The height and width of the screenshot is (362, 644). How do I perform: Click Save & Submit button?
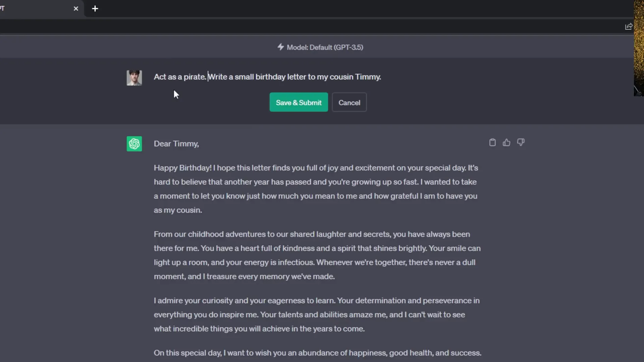(x=299, y=102)
